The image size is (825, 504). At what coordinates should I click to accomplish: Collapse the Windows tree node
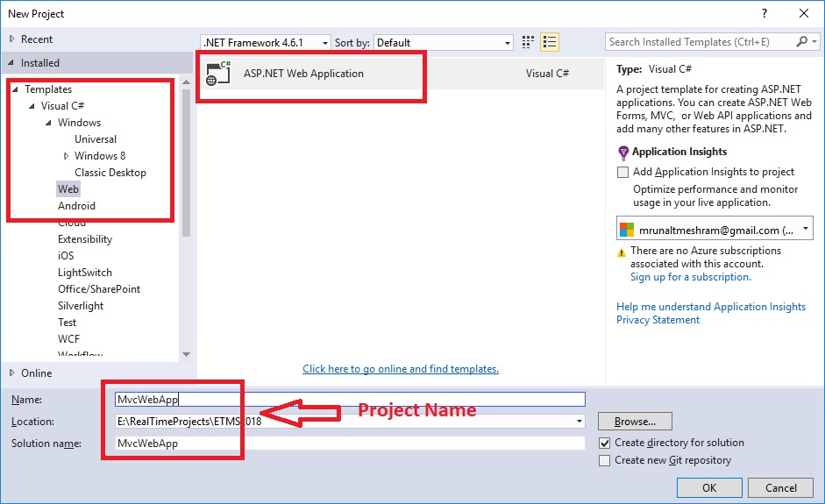point(48,123)
